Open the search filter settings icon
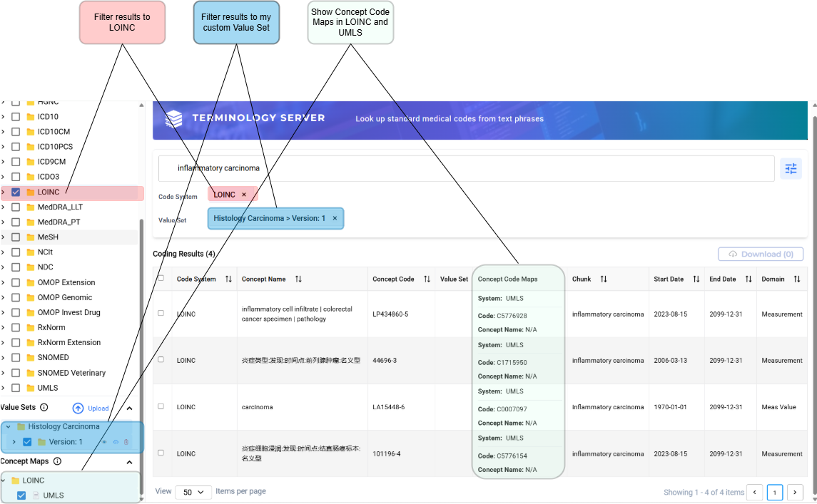Image resolution: width=817 pixels, height=504 pixels. (x=791, y=169)
